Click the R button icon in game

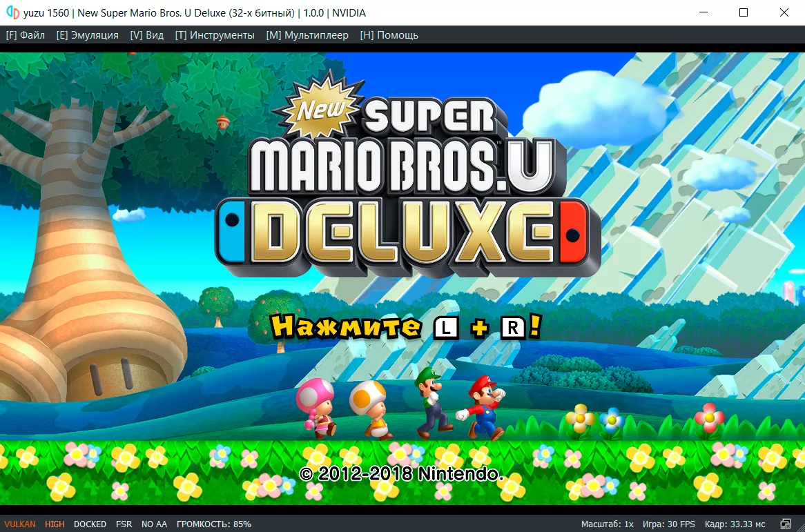[x=512, y=328]
